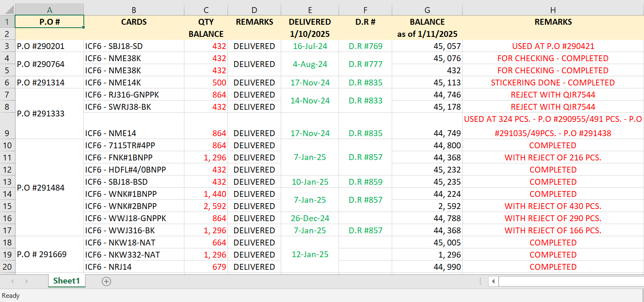Select row 13 header
Screen dimensions: 644x302
tap(8, 182)
